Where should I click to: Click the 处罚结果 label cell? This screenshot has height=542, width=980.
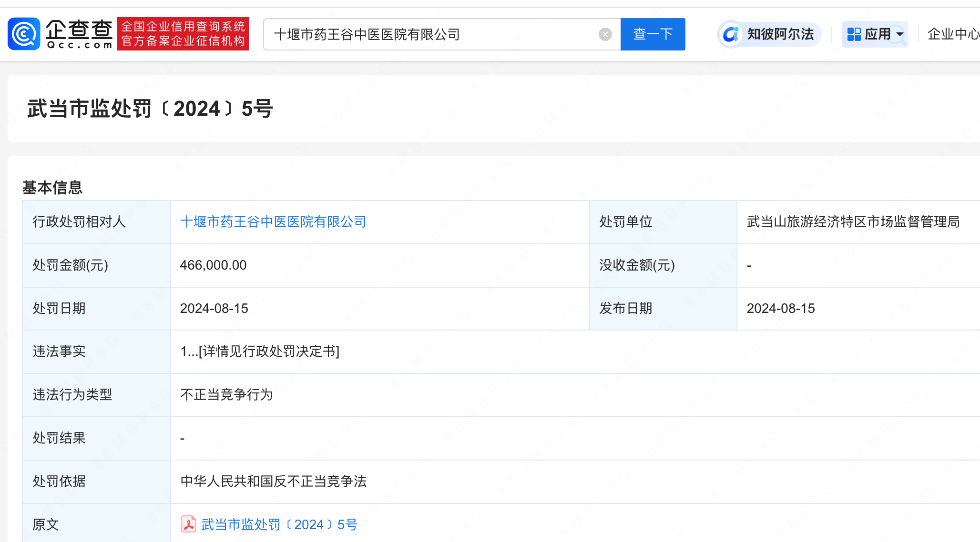pyautogui.click(x=96, y=438)
